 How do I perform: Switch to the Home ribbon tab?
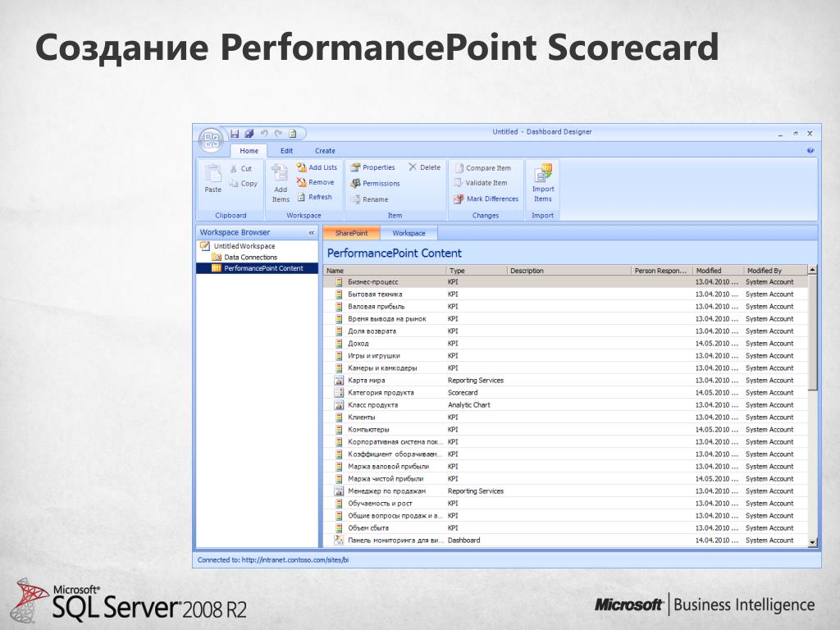[x=249, y=151]
